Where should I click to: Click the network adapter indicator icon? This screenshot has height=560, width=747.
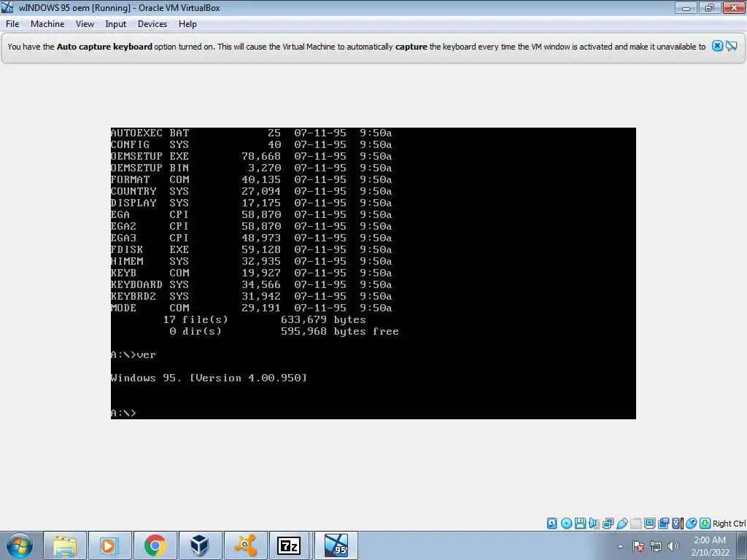[x=608, y=524]
